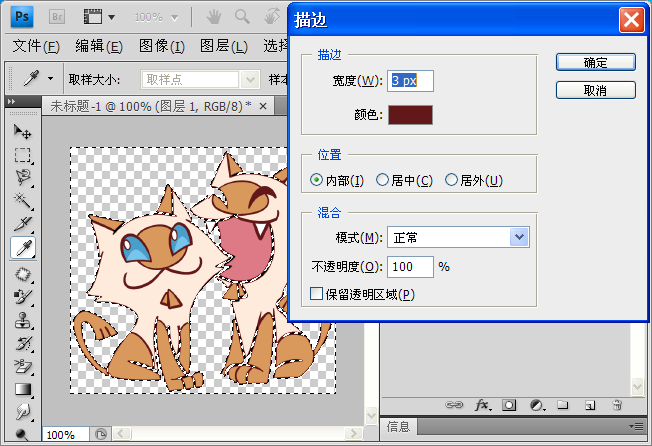
Task: Cancel stroke dialog with 取消 button
Action: (x=595, y=90)
